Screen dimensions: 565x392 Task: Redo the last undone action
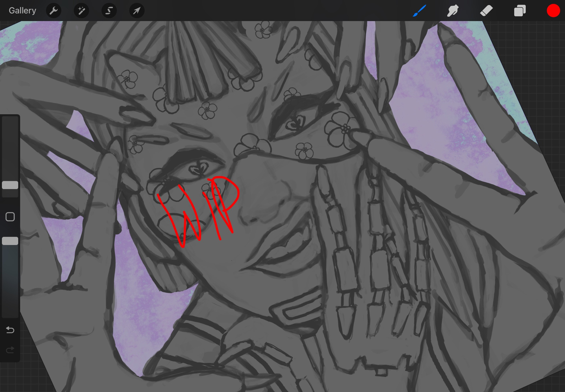[10, 350]
